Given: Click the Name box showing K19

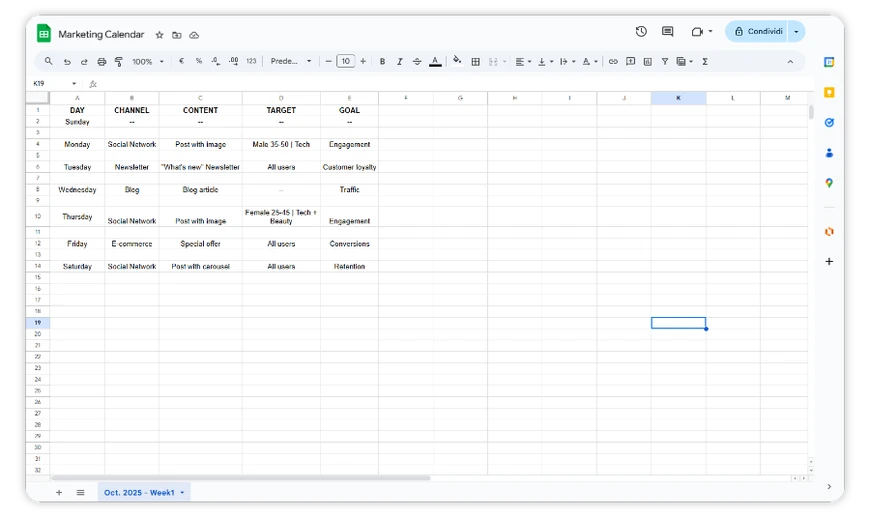Looking at the screenshot, I should coord(54,83).
